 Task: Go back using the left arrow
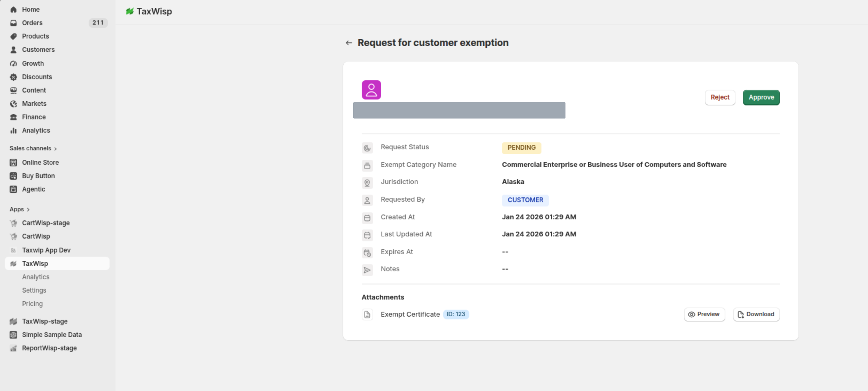[349, 43]
